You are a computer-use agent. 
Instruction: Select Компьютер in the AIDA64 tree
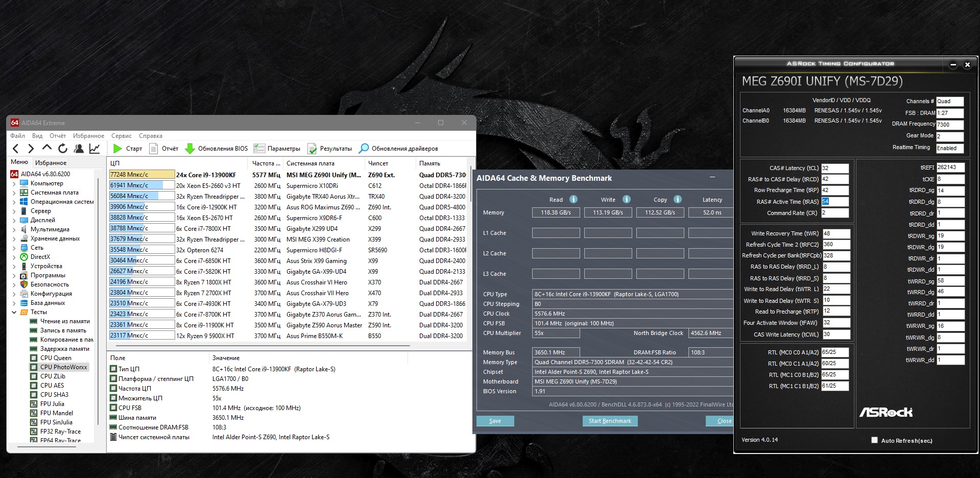tap(46, 183)
